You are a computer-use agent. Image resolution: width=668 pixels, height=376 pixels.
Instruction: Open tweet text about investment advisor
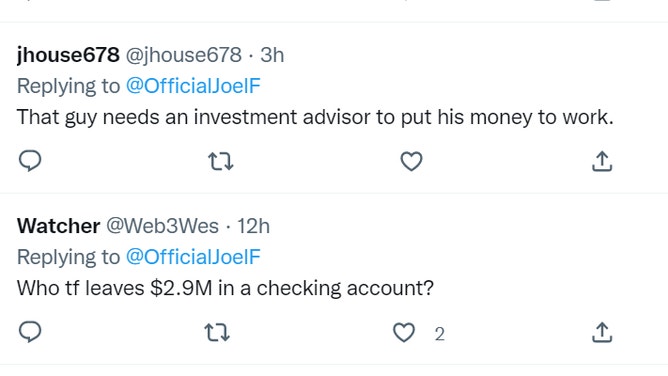click(315, 117)
